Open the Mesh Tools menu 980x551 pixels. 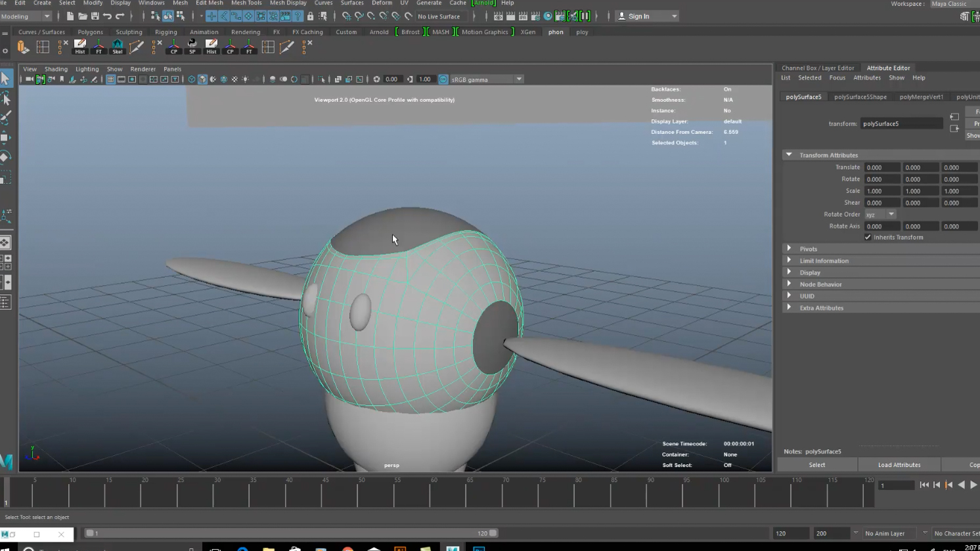pos(246,3)
